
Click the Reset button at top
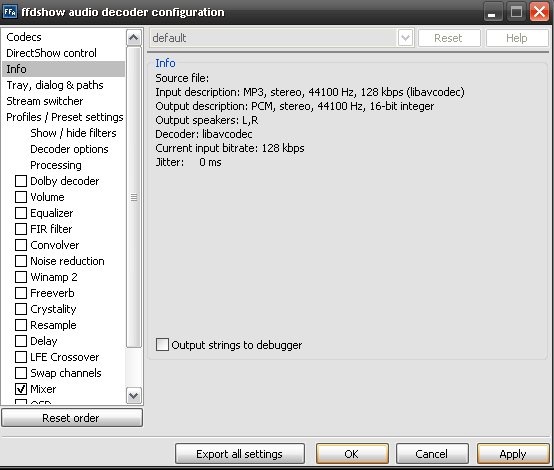(x=449, y=38)
